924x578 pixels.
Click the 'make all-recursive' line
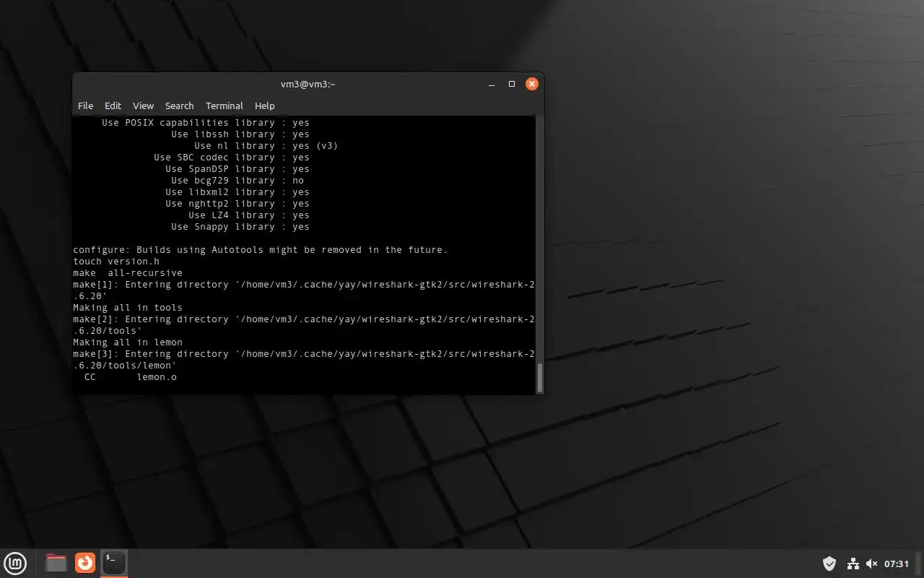coord(128,273)
